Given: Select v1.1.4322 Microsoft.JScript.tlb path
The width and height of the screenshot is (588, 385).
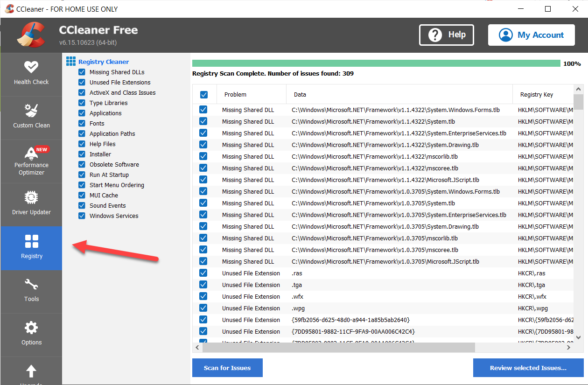Looking at the screenshot, I should coord(385,180).
